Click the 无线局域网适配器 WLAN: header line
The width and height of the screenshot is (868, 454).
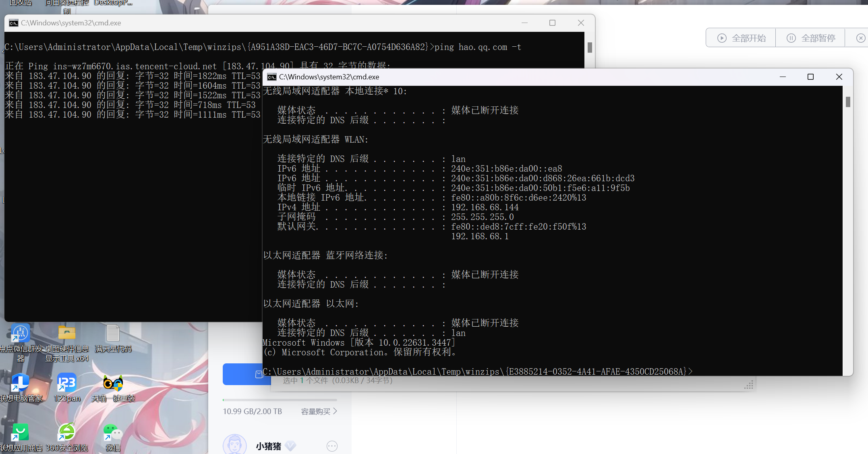(315, 139)
